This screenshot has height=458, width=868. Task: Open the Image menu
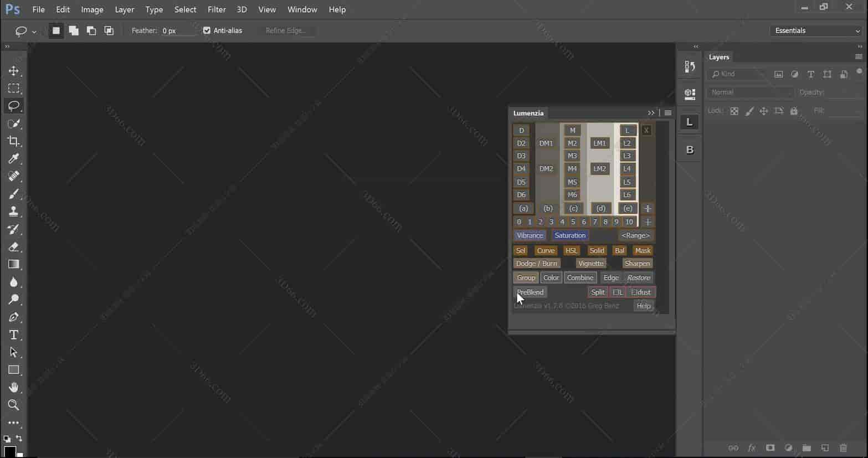(x=92, y=9)
